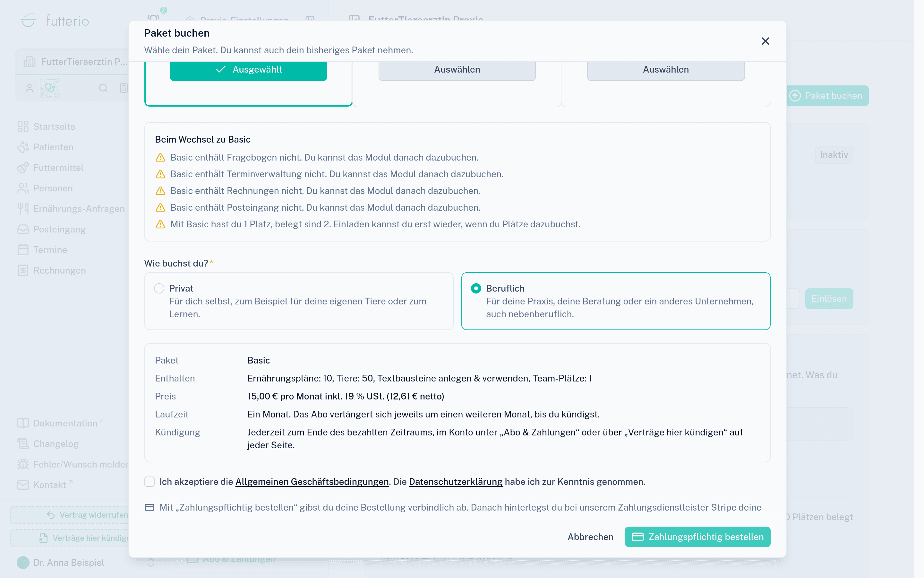Click the price text '15,00 € pro Monat'
This screenshot has height=578, width=924.
pyautogui.click(x=285, y=396)
